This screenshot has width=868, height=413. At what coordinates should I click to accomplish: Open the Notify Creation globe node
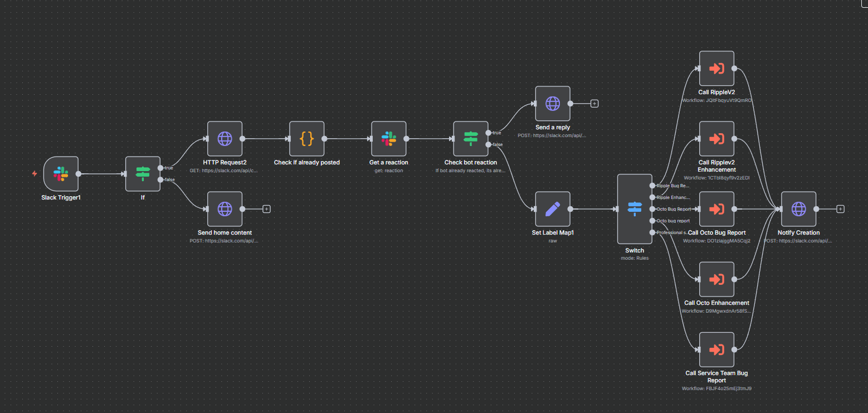point(798,209)
